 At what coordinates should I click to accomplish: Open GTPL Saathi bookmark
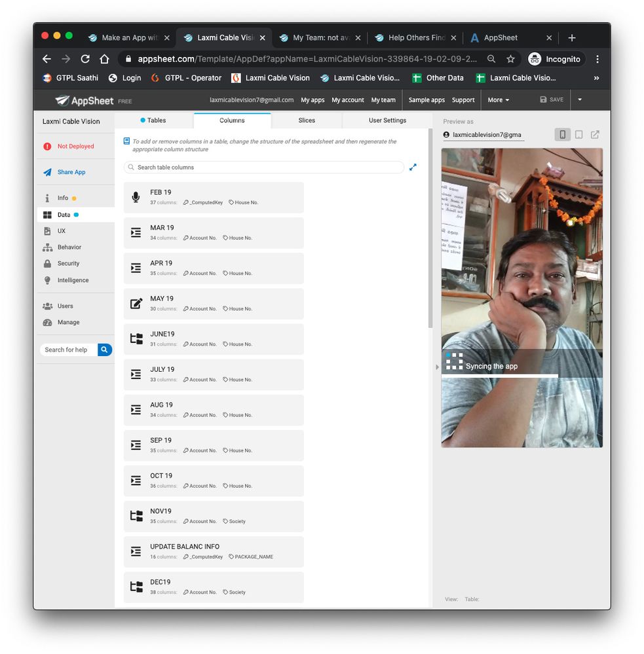71,78
